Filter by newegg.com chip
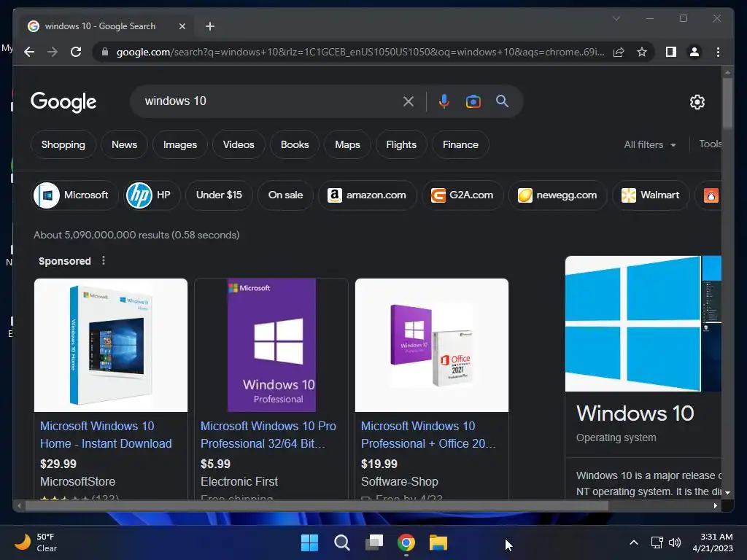Screen dimensions: 747x560 [x=557, y=195]
